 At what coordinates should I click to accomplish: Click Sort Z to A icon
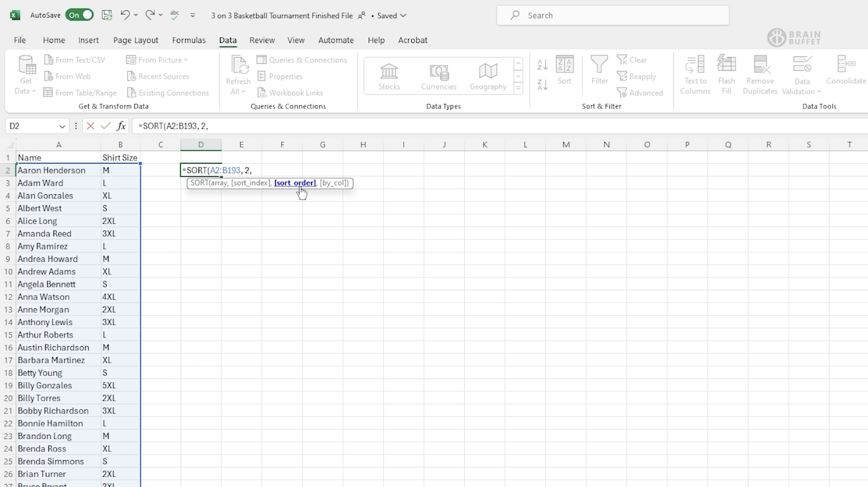tap(542, 84)
